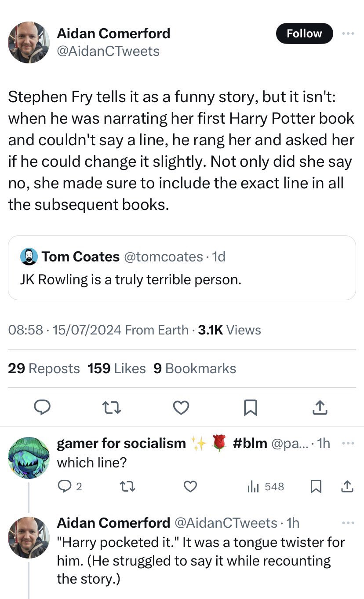Image resolution: width=364 pixels, height=599 pixels.
Task: Like the 'which line?' reply
Action: [190, 486]
